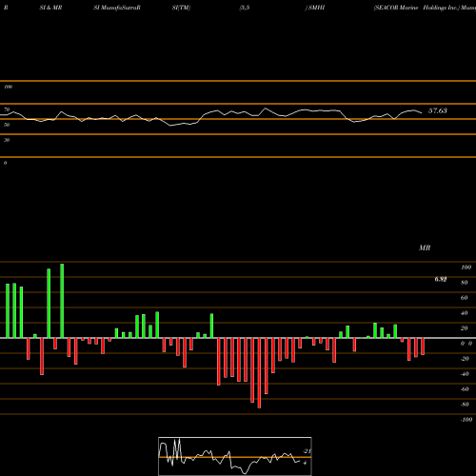Click the MR axis label -20
476x476 pixels.
(465, 359)
